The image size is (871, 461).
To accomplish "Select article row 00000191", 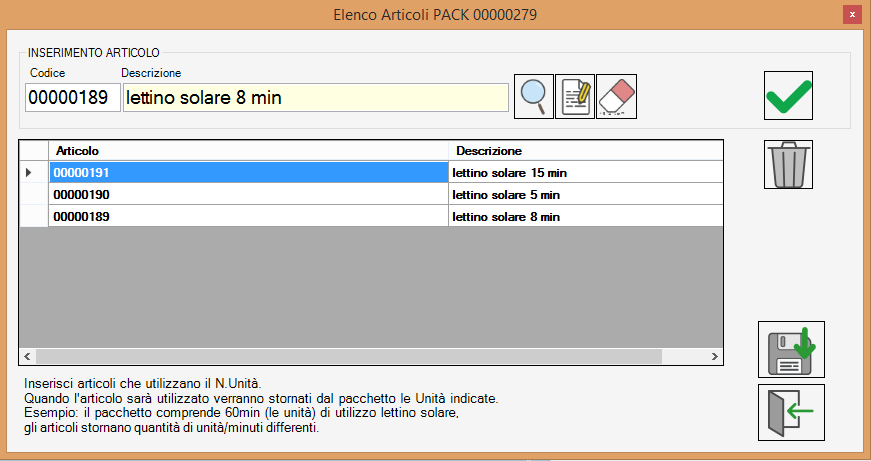I will [248, 173].
